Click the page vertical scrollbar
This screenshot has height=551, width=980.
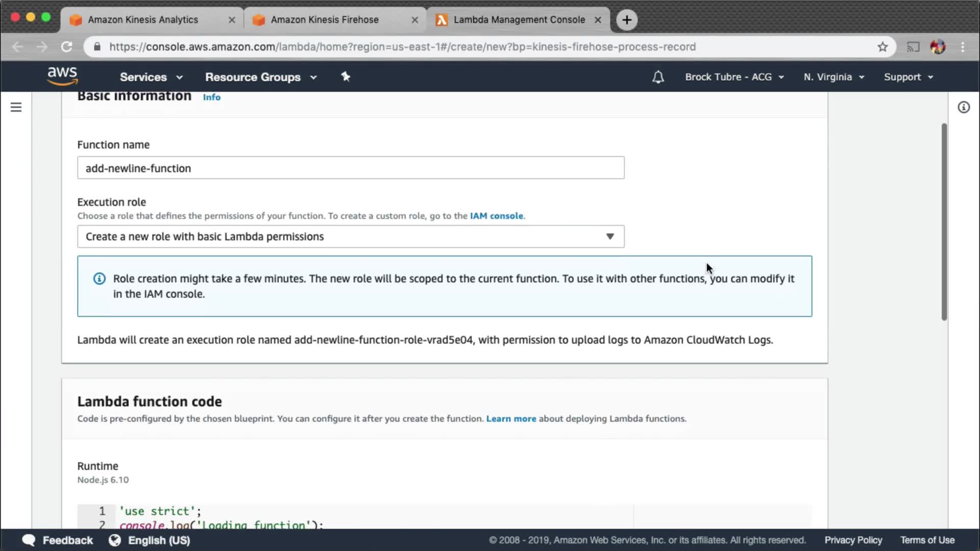click(x=944, y=222)
